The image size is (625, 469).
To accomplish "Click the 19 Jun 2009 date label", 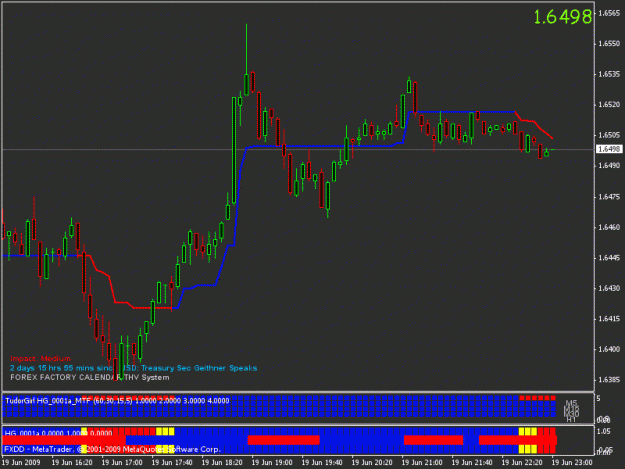I will point(21,463).
